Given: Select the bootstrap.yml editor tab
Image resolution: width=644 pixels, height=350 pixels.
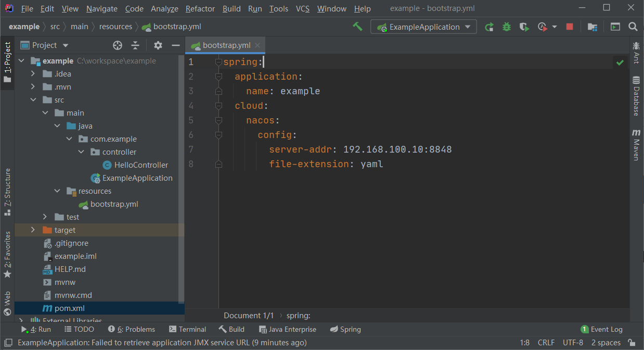Looking at the screenshot, I should [226, 45].
